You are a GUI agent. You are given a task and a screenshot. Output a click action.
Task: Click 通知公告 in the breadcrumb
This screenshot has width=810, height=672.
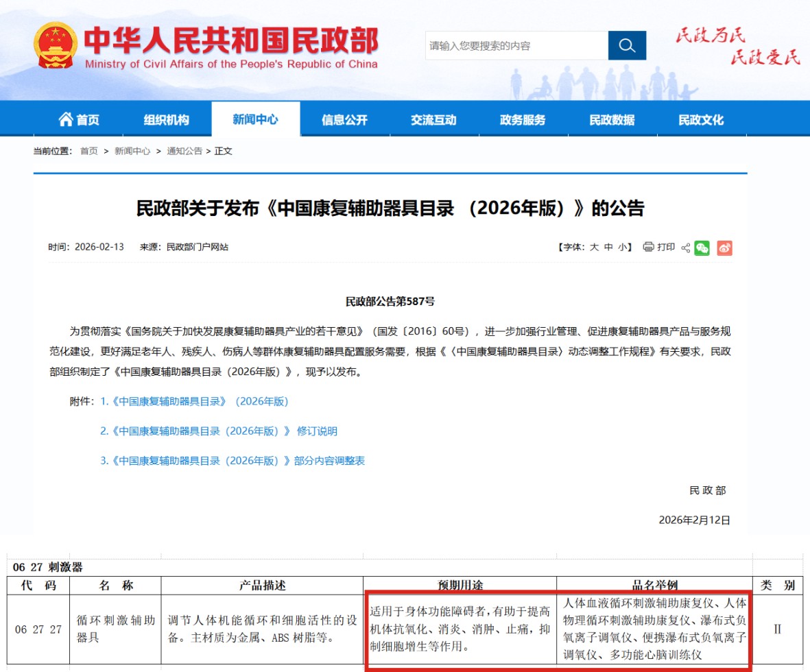pos(184,151)
